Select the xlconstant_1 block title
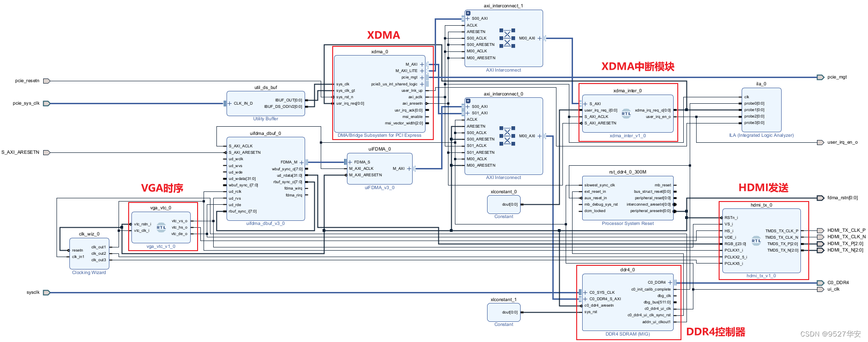Screen dimensions: 868x342 click(504, 300)
